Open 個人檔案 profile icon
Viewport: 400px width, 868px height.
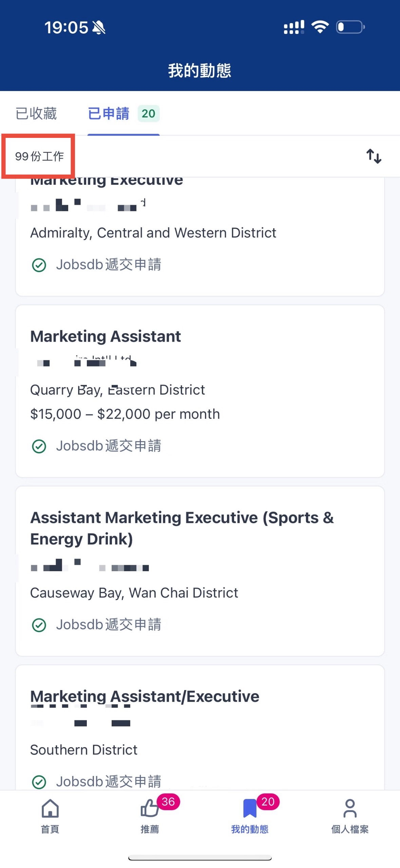[349, 809]
